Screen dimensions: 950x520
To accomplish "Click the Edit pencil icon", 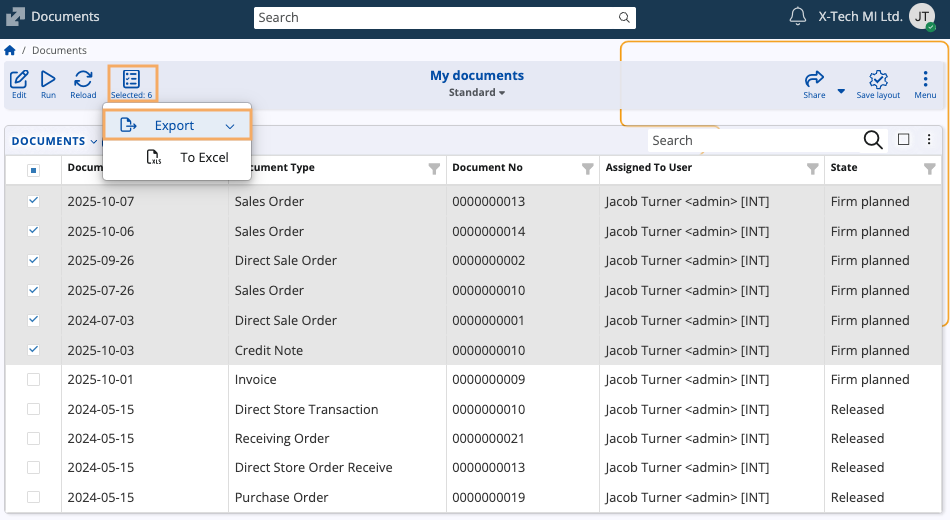I will 19,80.
